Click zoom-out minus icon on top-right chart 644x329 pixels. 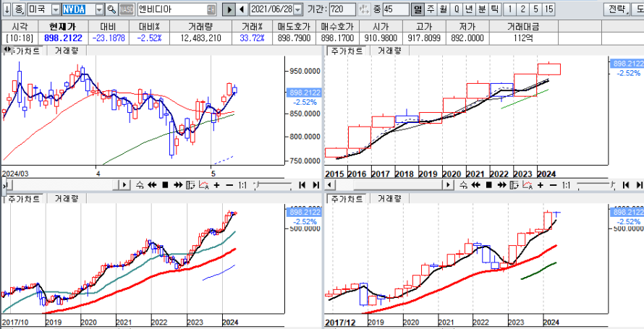(552, 185)
